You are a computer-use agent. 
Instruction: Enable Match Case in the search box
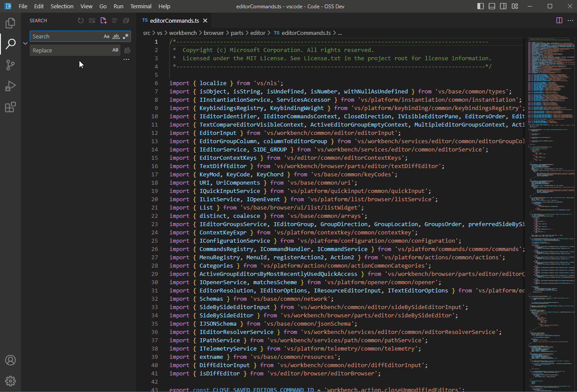coord(106,36)
